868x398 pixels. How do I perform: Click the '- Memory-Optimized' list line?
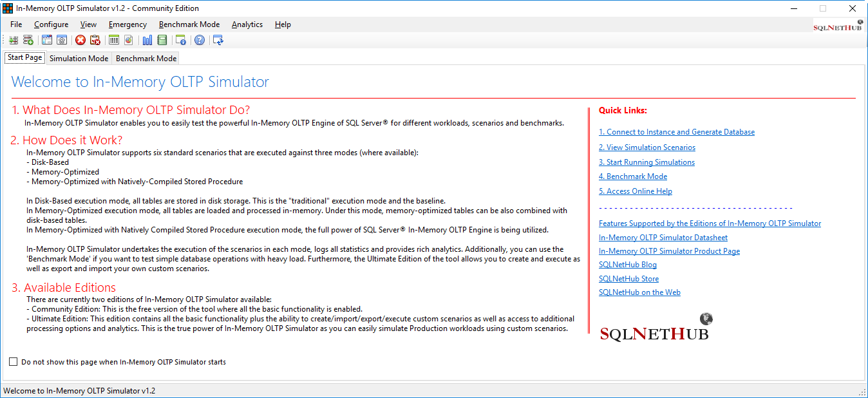[62, 172]
